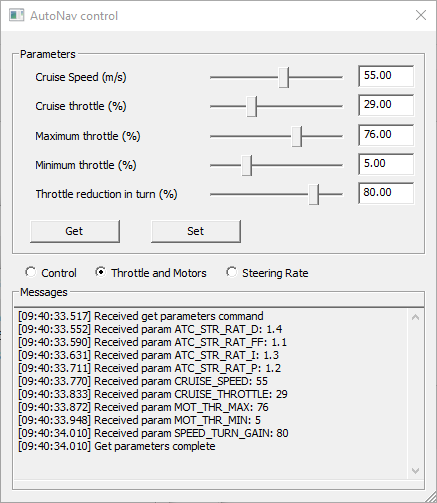Choose the Steering Rate radio button
The width and height of the screenshot is (437, 503).
tap(231, 272)
